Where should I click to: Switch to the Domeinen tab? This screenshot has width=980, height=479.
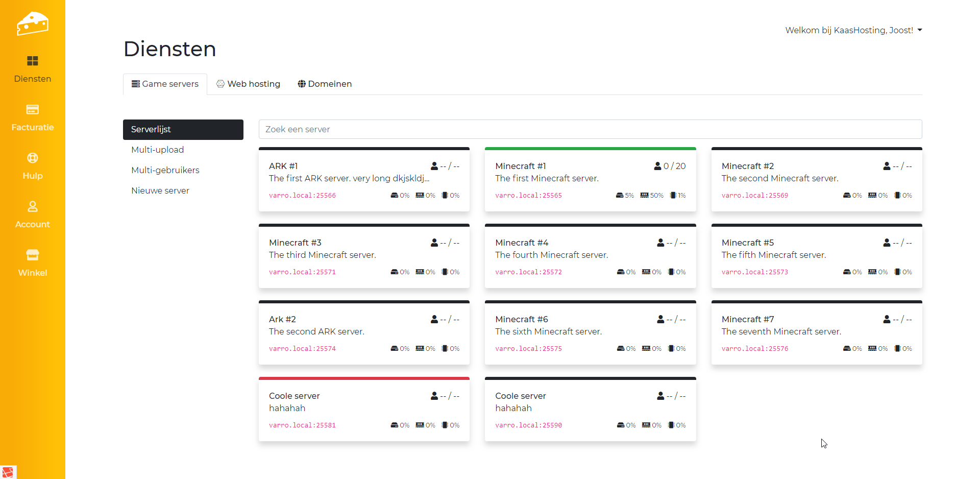pos(325,84)
